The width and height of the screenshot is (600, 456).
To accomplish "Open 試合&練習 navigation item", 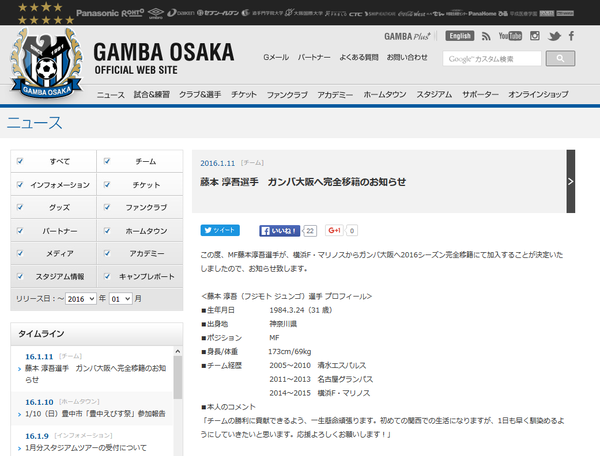I will pos(152,94).
